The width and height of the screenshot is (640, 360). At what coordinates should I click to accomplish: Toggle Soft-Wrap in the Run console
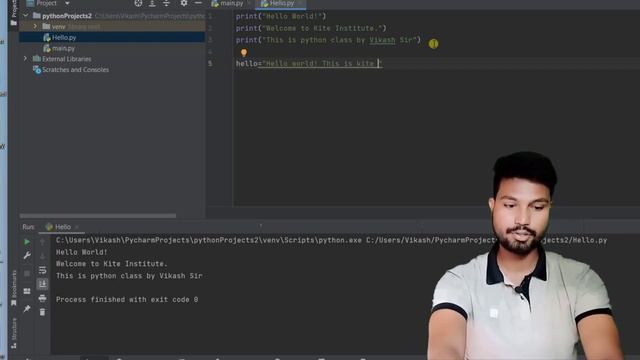coord(42,270)
